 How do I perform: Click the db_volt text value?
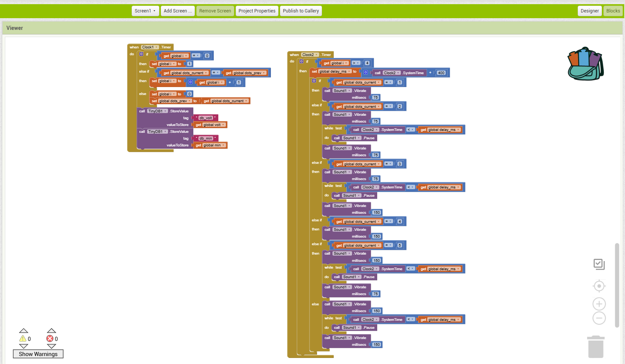tap(206, 118)
